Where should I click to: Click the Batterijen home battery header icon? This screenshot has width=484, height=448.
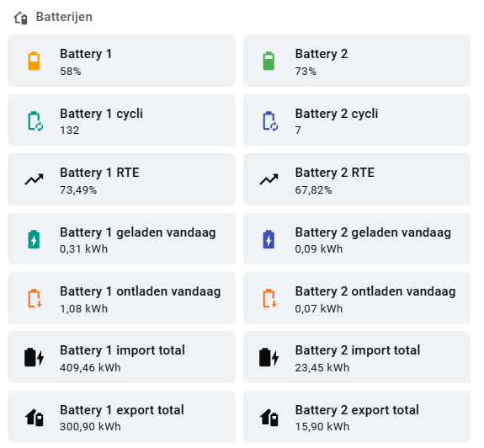pos(21,18)
